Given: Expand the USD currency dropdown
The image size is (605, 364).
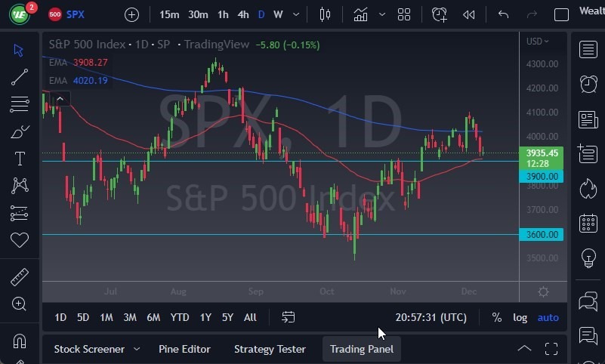Looking at the screenshot, I should 537,42.
